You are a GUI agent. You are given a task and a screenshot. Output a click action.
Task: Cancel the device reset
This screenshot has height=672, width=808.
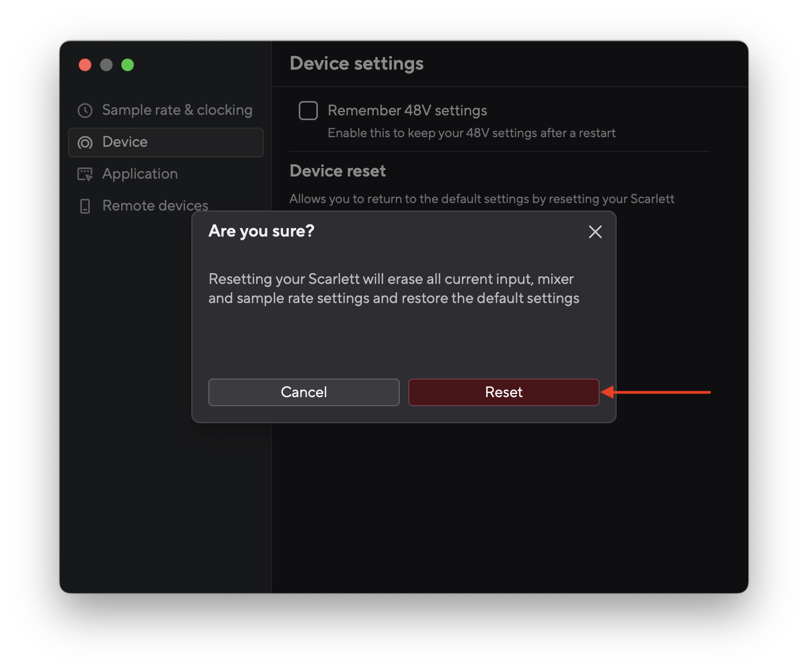tap(304, 392)
